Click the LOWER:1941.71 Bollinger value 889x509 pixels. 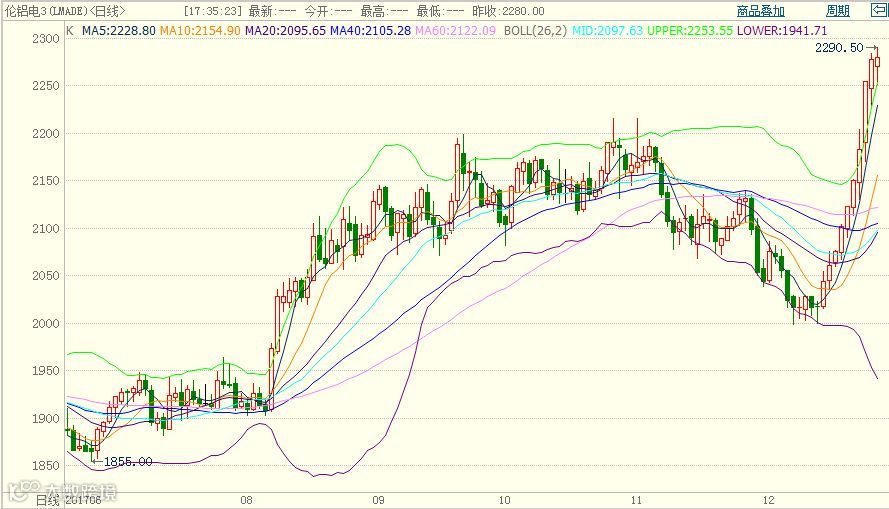(x=782, y=30)
